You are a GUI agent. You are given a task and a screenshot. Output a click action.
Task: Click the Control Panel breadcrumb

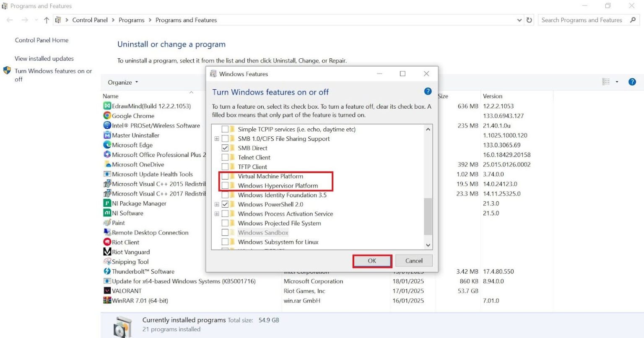90,20
